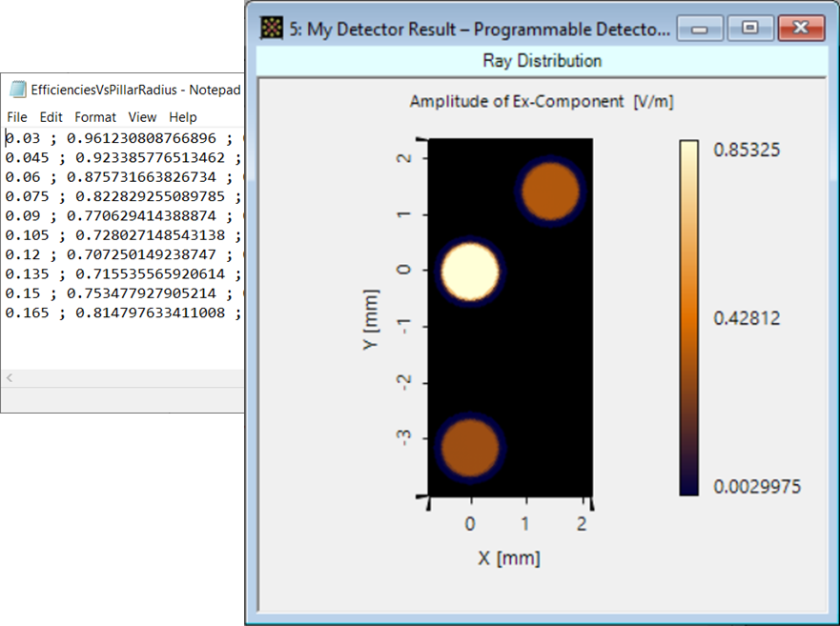Click the Notepad line starting with 0.12
The width and height of the screenshot is (840, 626).
click(x=124, y=254)
